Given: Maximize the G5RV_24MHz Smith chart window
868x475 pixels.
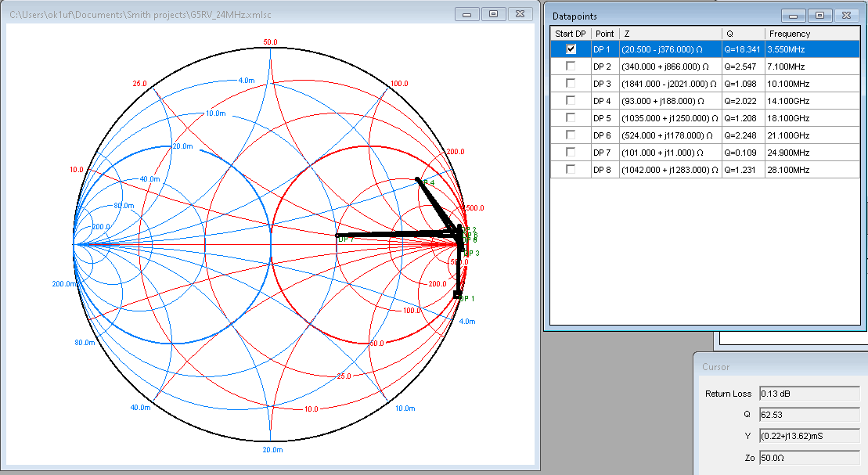Looking at the screenshot, I should 493,14.
